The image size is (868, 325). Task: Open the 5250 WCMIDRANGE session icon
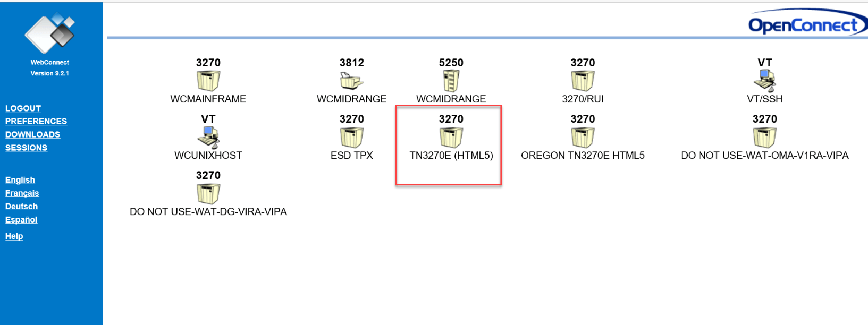[x=451, y=81]
